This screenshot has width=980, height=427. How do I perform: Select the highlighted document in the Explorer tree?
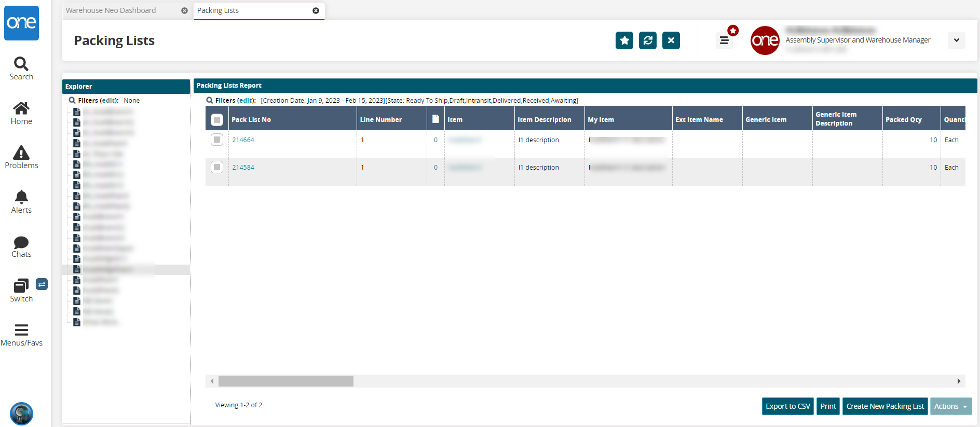[77, 269]
